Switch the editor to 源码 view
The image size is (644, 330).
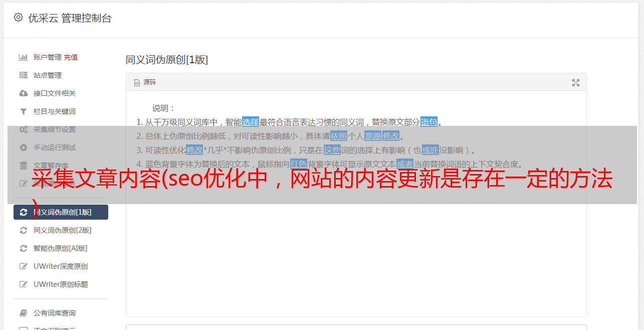click(x=145, y=82)
